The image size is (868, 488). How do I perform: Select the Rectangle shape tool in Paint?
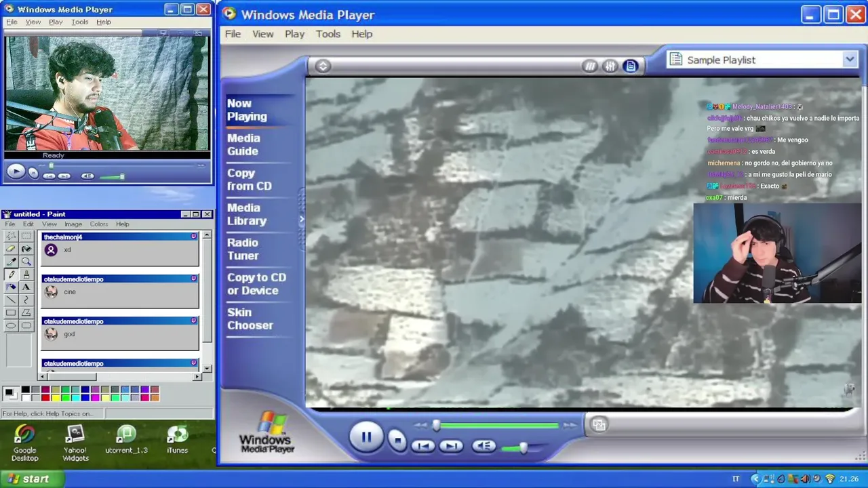11,312
